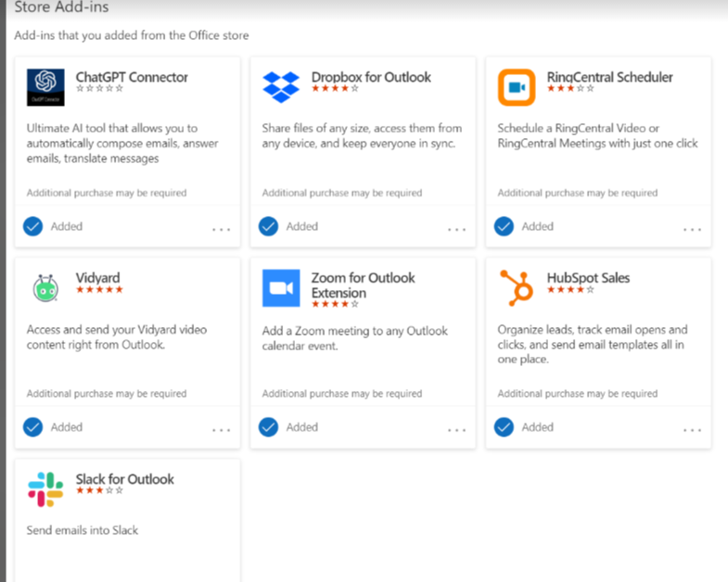Click 'Ultimate AI tool' description text
The width and height of the screenshot is (728, 582).
122,144
